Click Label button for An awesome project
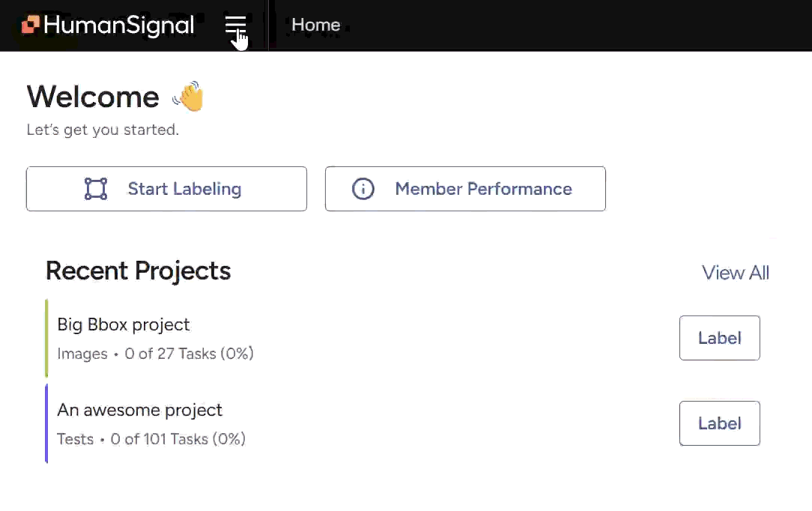Viewport: 812px width, 511px height. tap(719, 423)
